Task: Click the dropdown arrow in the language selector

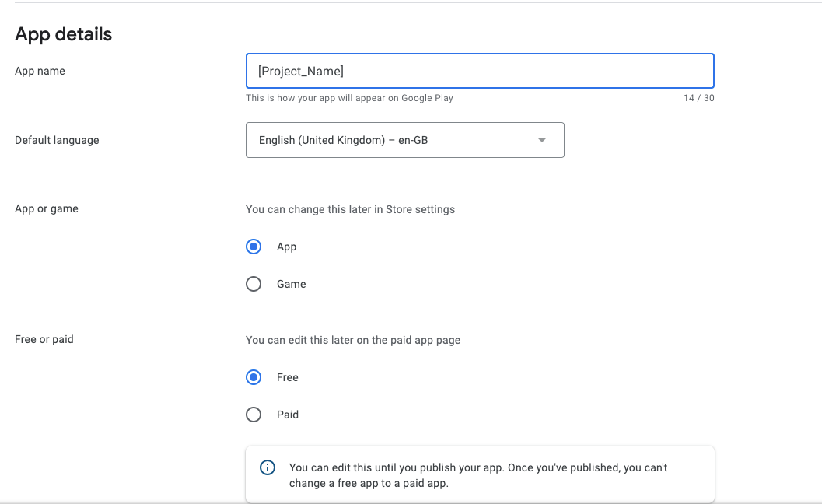Action: tap(542, 140)
